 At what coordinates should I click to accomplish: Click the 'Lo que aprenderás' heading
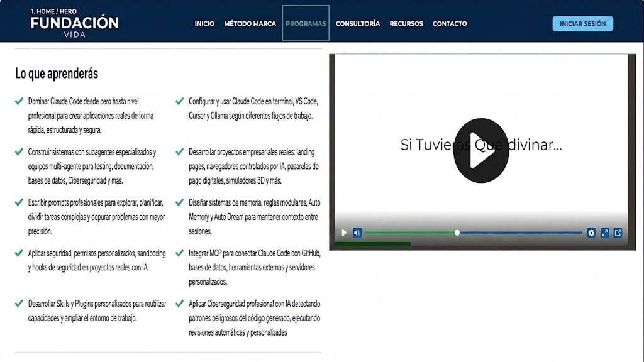57,74
